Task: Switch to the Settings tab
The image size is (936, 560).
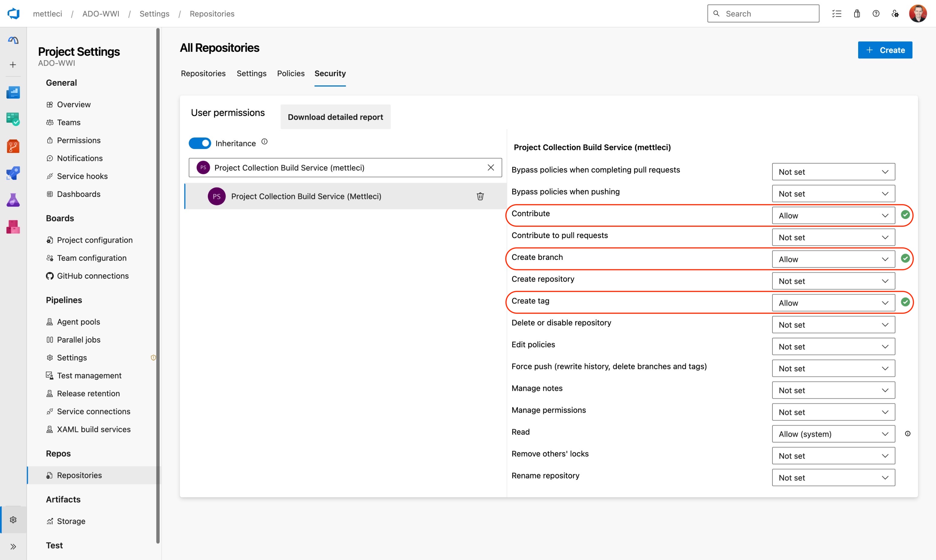Action: 251,73
